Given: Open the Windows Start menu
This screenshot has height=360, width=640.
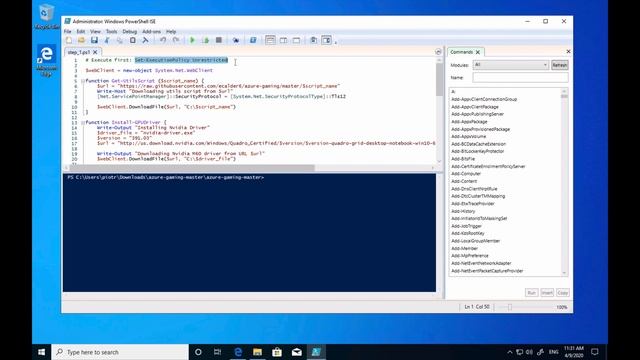Looking at the screenshot, I should click(42, 352).
